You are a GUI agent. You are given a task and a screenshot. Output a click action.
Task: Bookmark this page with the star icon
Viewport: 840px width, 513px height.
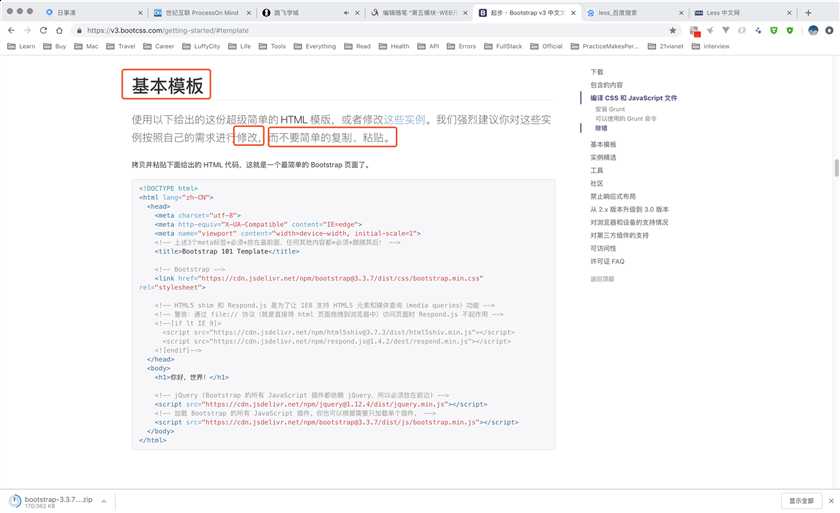[x=673, y=31]
